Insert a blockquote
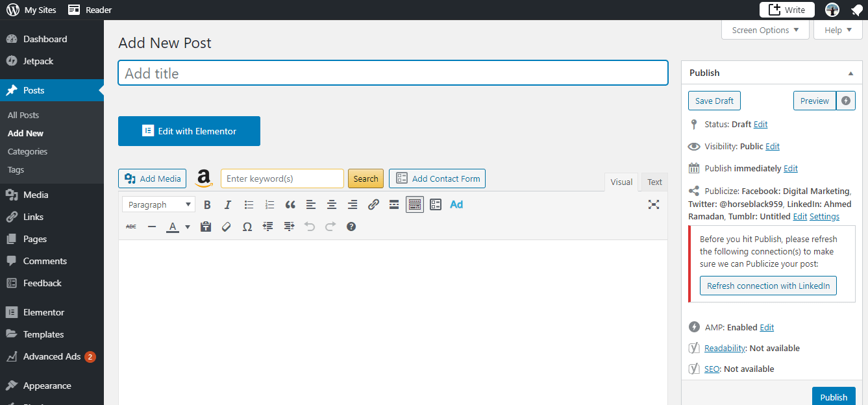This screenshot has height=405, width=868. [290, 205]
